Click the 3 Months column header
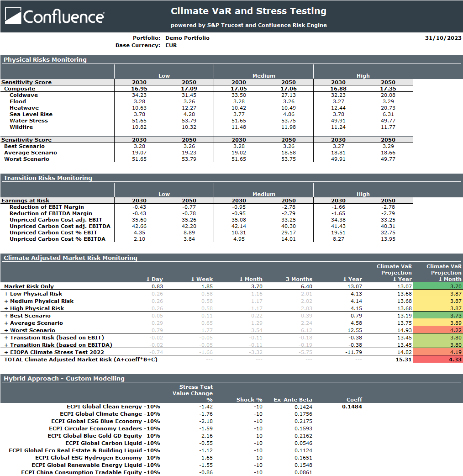463x476 pixels. [299, 279]
